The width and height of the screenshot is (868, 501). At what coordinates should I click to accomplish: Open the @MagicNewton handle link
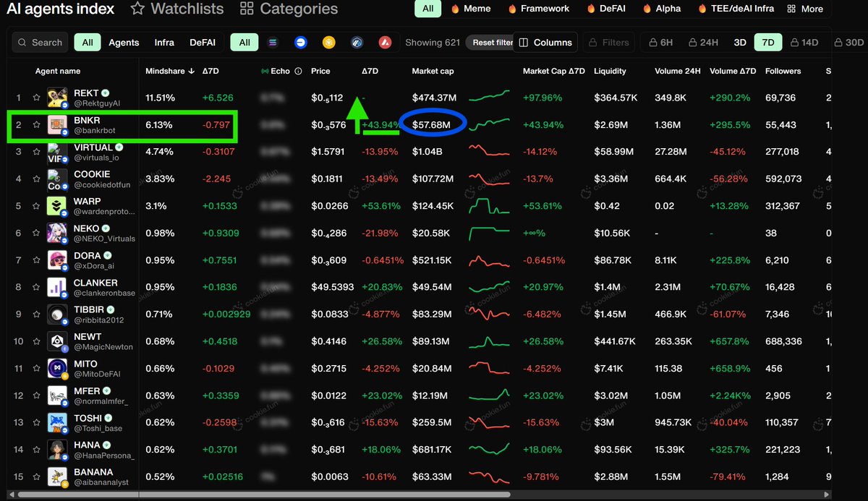[103, 347]
